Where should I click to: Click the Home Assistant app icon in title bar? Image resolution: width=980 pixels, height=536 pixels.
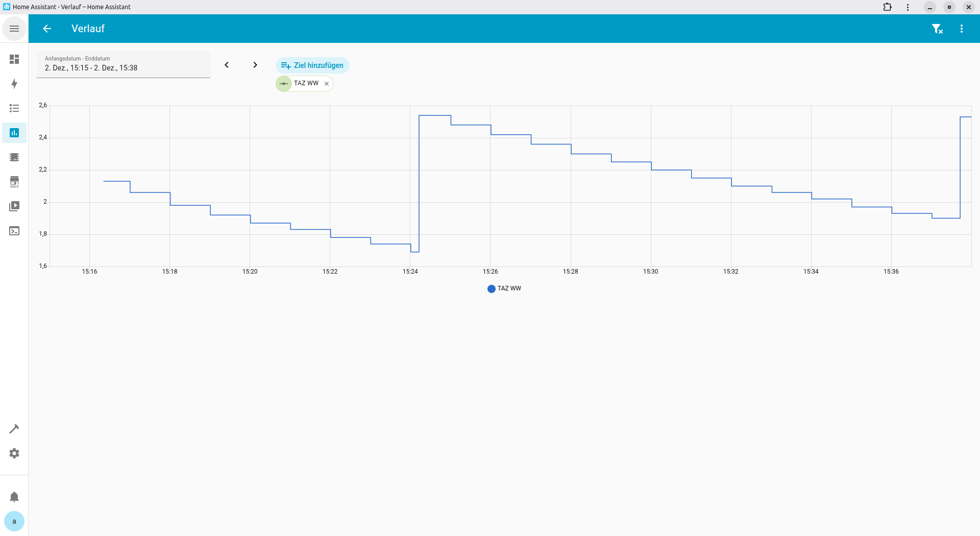pyautogui.click(x=7, y=7)
